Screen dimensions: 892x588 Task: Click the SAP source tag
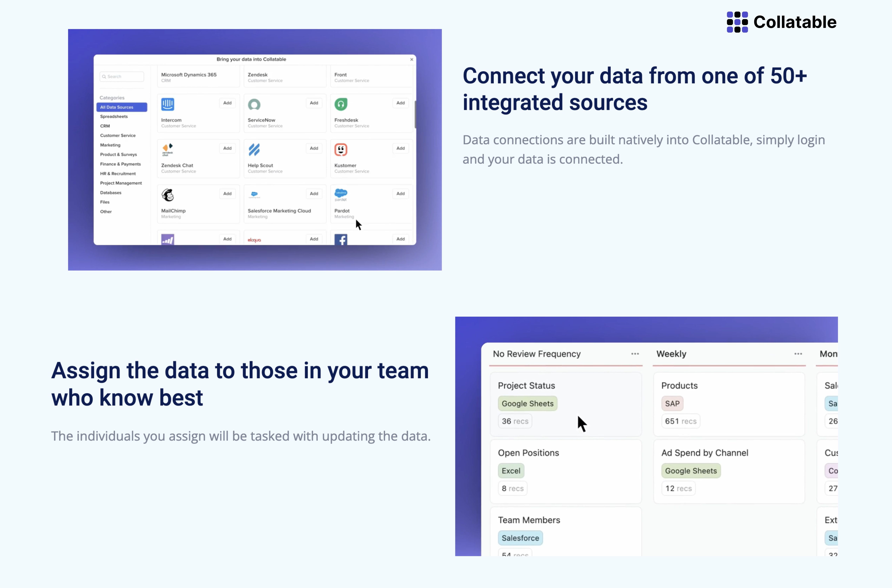click(x=672, y=404)
